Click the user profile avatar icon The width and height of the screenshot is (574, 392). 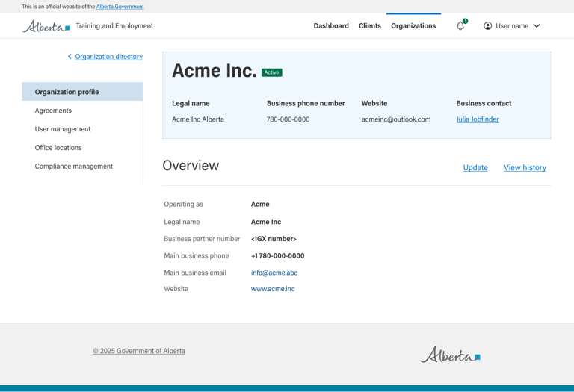(487, 26)
